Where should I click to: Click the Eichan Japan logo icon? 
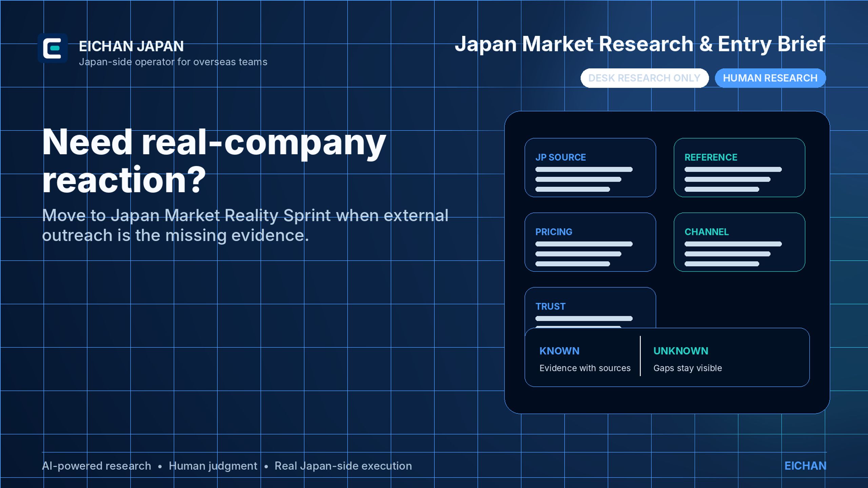[x=53, y=48]
